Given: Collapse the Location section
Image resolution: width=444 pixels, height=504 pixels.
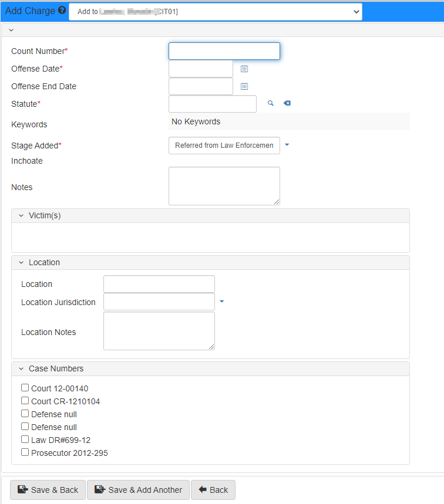Looking at the screenshot, I should click(x=22, y=262).
